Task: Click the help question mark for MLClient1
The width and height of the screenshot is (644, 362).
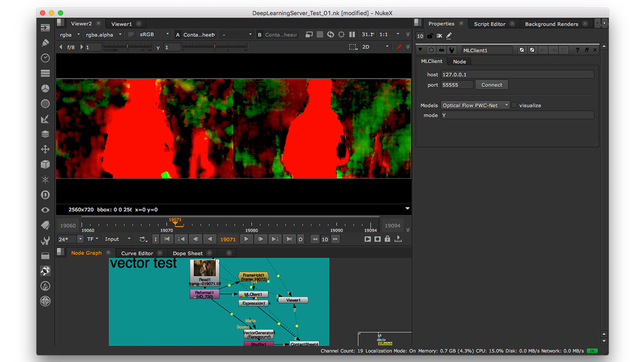Action: coord(577,50)
